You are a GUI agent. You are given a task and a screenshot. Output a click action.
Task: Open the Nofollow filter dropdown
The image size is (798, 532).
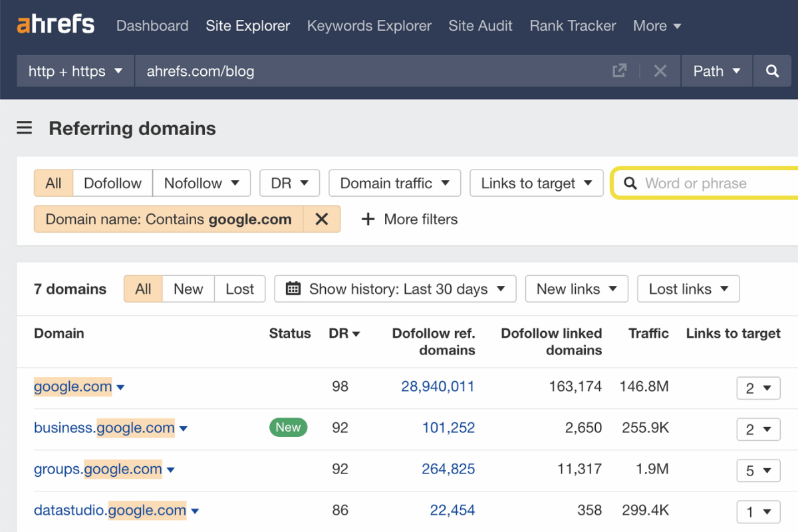[201, 183]
